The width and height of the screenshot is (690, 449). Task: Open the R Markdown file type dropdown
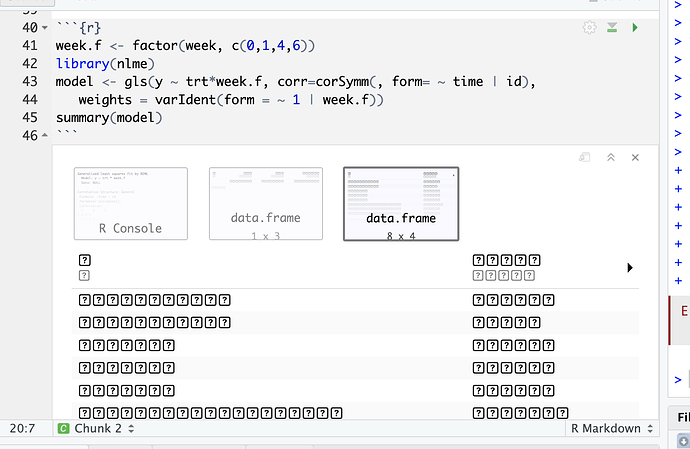tap(611, 429)
